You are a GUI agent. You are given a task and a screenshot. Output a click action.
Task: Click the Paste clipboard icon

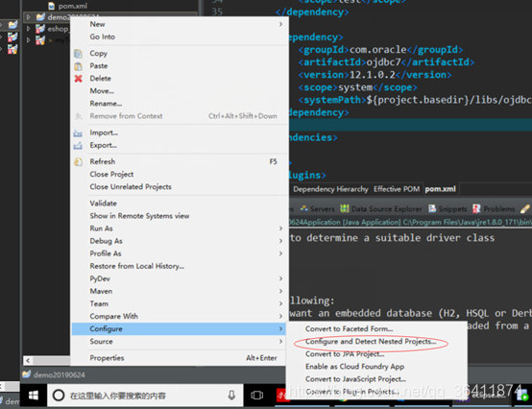pos(79,66)
